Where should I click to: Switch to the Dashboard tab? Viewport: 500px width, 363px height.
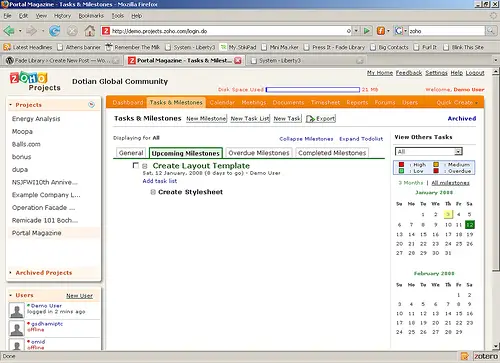tap(128, 103)
